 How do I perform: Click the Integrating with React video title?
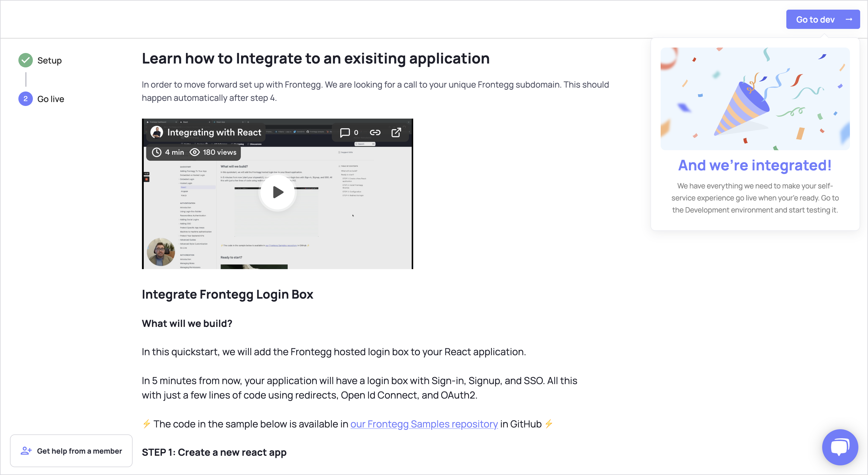(214, 132)
